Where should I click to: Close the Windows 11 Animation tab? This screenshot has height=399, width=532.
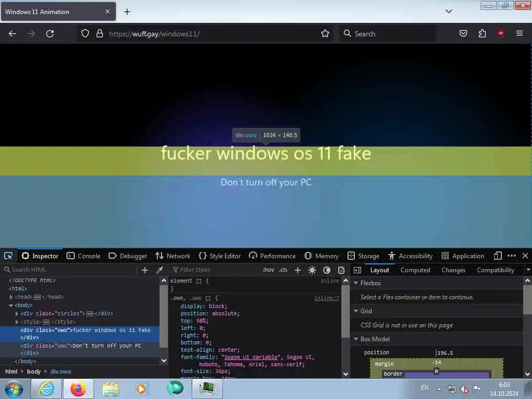click(107, 11)
